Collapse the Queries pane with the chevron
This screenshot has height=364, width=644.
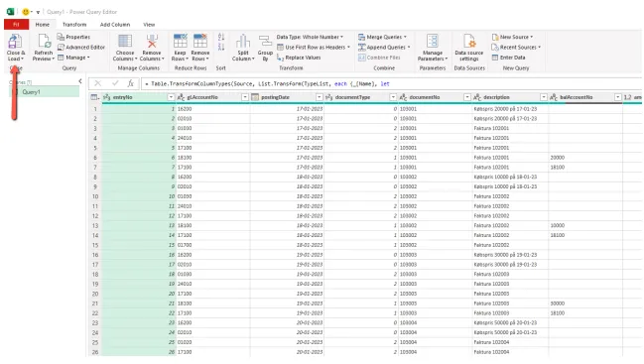click(80, 81)
